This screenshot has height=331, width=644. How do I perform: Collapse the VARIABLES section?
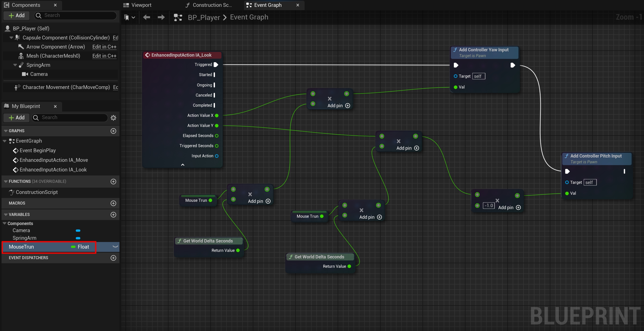(6, 214)
